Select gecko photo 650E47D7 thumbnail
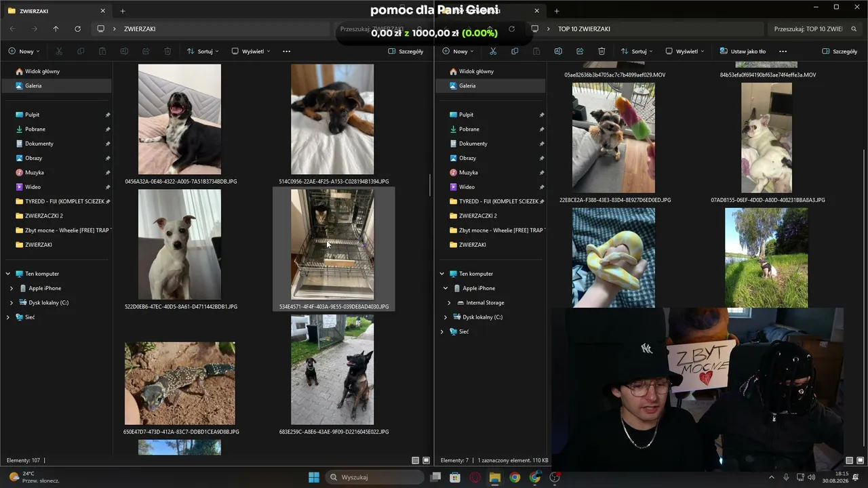This screenshot has width=868, height=488. (x=180, y=383)
